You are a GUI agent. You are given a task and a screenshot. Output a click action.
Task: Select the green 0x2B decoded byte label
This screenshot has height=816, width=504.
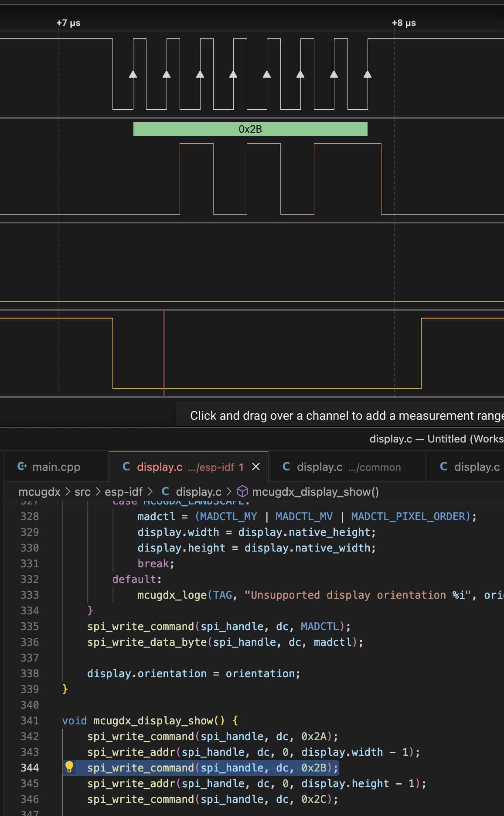[x=250, y=129]
